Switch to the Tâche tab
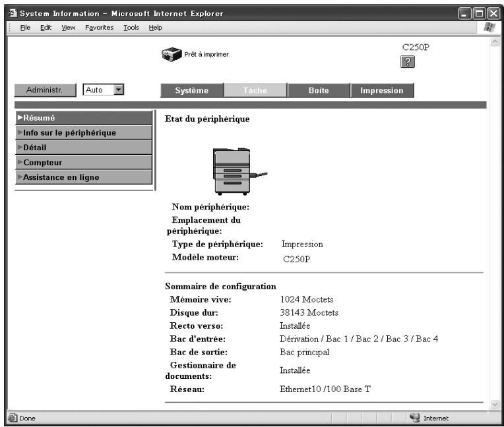This screenshot has width=504, height=427. 255,90
